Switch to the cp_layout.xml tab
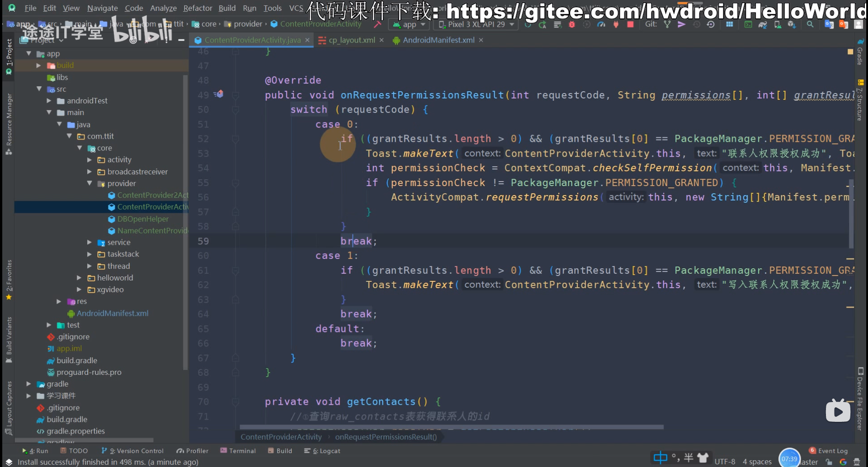 [x=352, y=40]
